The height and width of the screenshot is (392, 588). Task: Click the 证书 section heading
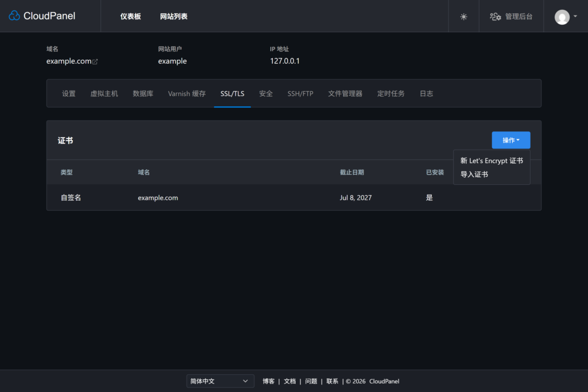pyautogui.click(x=65, y=141)
